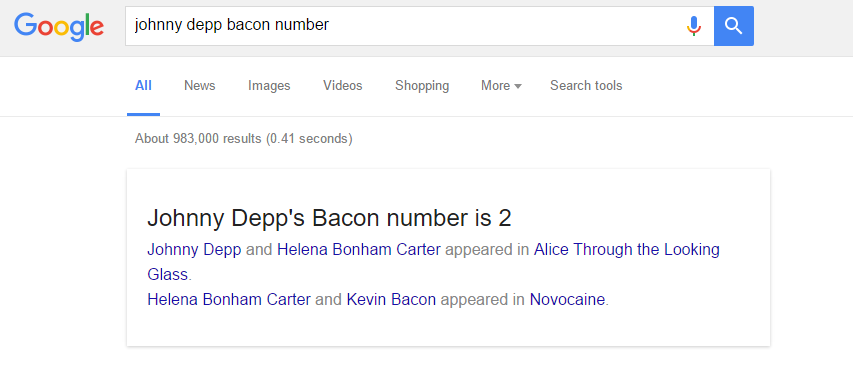
Task: Open the Johnny Depp link
Action: (x=194, y=250)
